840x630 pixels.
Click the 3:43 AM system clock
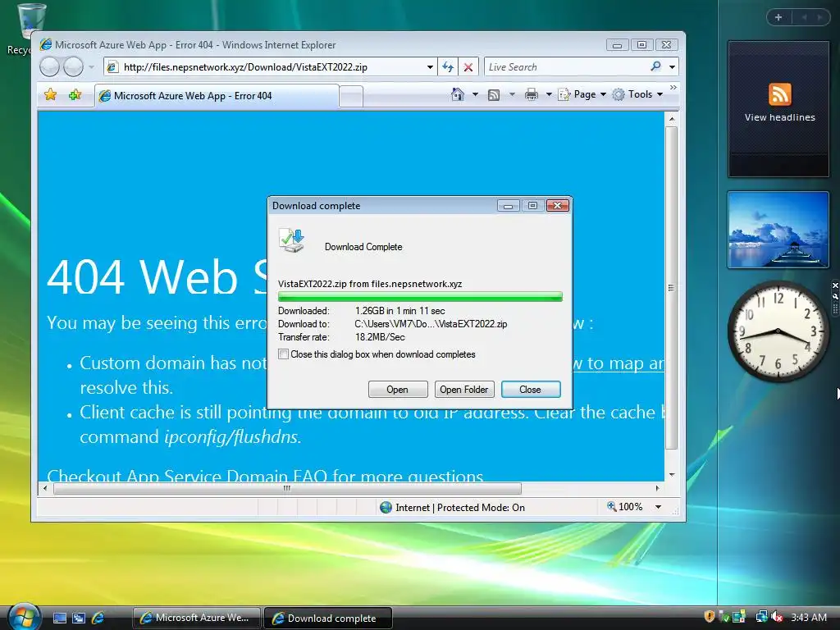point(809,617)
